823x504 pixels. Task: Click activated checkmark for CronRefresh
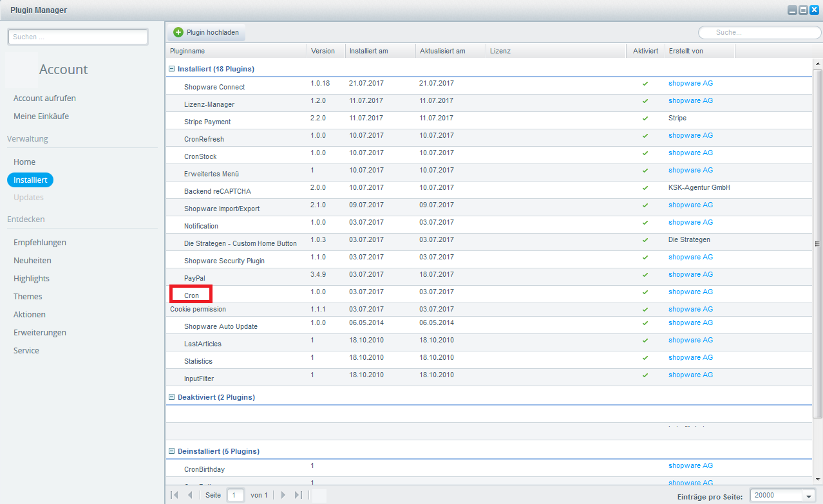coord(645,136)
